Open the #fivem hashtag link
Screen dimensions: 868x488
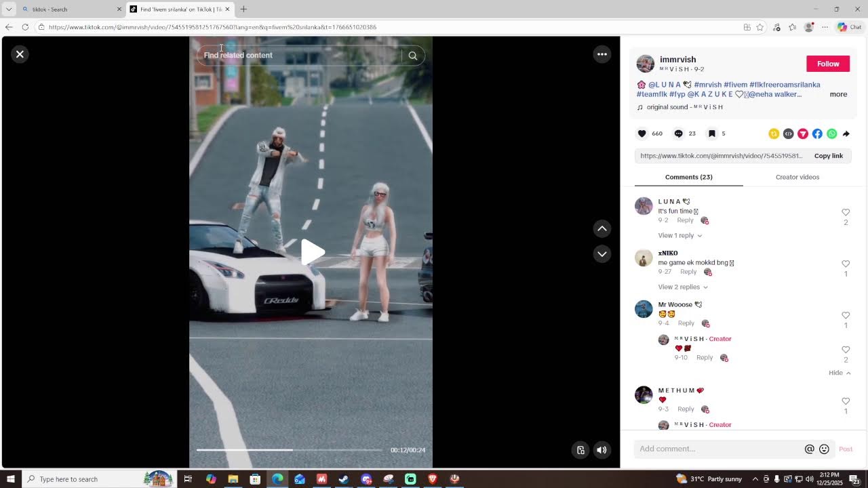(x=735, y=85)
